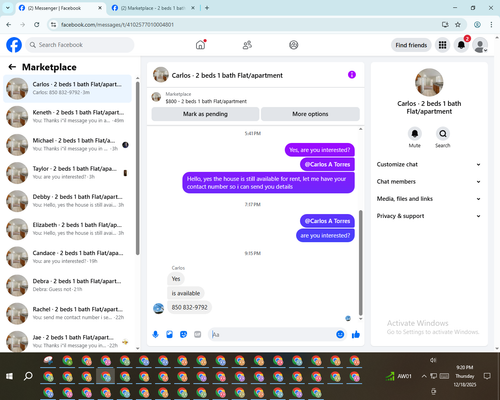Open the Groups icon in top navigation
Screen dimensions: 500x400
(294, 45)
